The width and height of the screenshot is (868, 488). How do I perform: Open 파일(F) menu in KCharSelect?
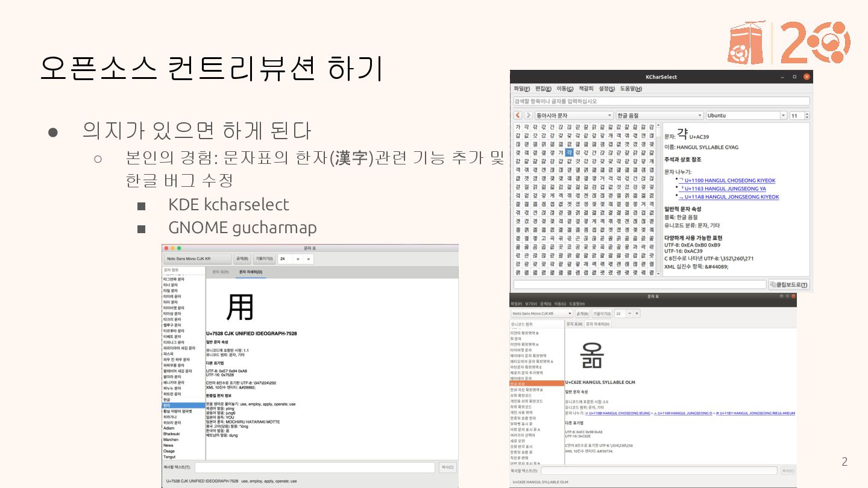(x=521, y=89)
